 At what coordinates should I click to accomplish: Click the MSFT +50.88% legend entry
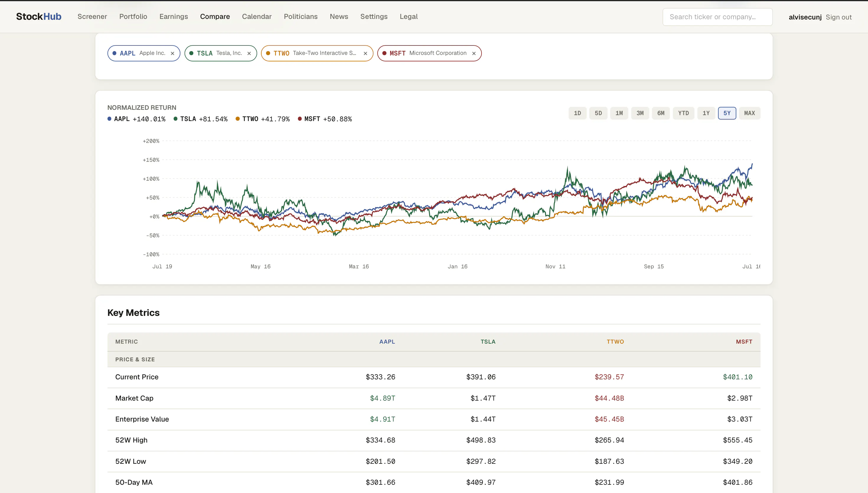pos(325,119)
